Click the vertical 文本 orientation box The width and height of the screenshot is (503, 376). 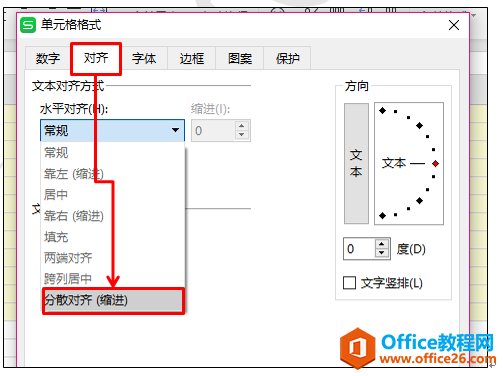pyautogui.click(x=356, y=163)
